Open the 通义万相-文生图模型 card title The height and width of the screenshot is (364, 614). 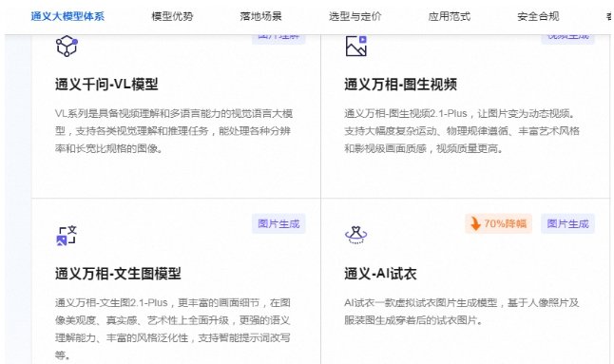118,274
